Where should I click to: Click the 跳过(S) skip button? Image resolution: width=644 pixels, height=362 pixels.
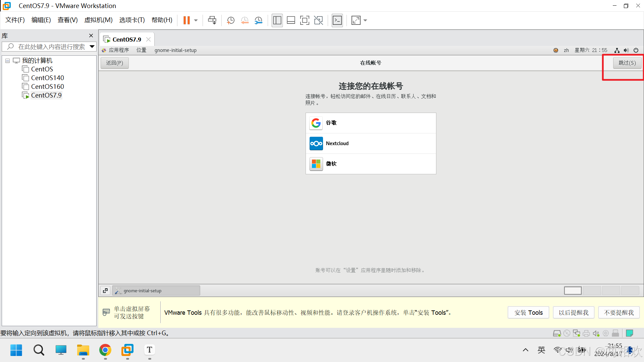coord(627,63)
